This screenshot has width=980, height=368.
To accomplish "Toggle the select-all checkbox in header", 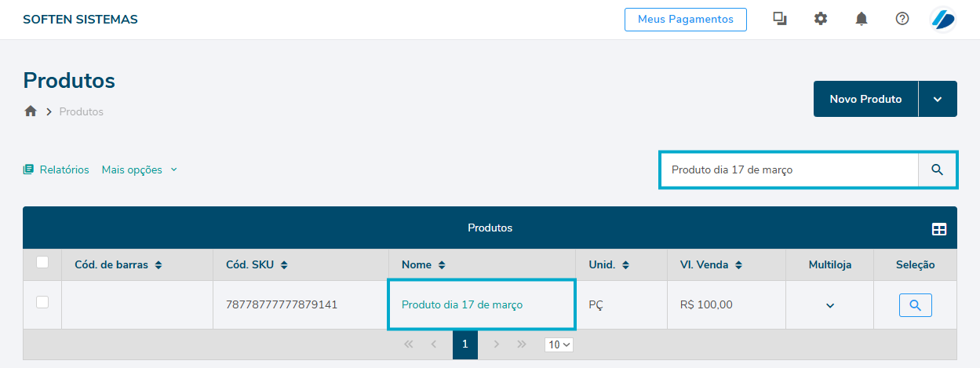I will [42, 263].
